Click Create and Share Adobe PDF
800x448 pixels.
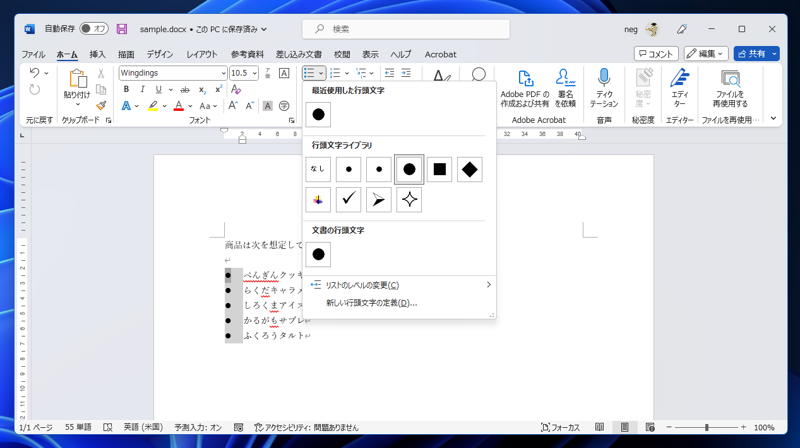point(524,88)
